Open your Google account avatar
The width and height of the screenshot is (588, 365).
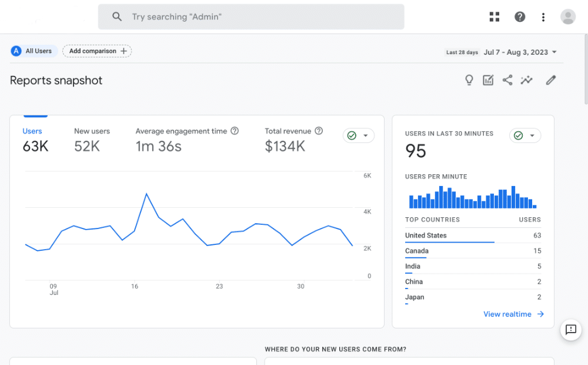pos(567,16)
